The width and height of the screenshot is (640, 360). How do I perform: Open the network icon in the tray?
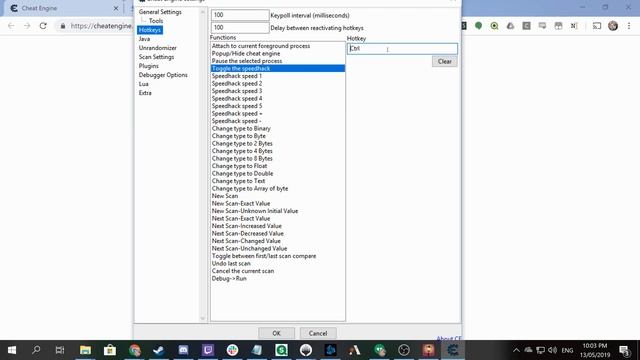(x=540, y=350)
